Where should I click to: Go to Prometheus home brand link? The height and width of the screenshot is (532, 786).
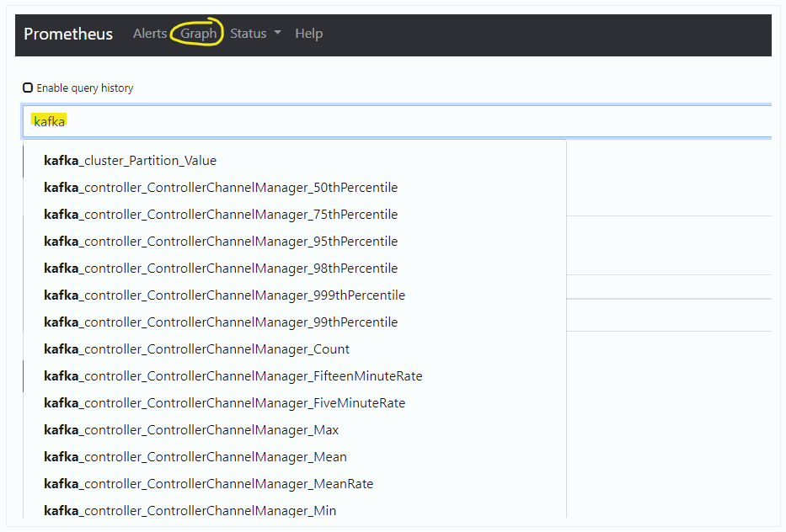click(x=68, y=34)
